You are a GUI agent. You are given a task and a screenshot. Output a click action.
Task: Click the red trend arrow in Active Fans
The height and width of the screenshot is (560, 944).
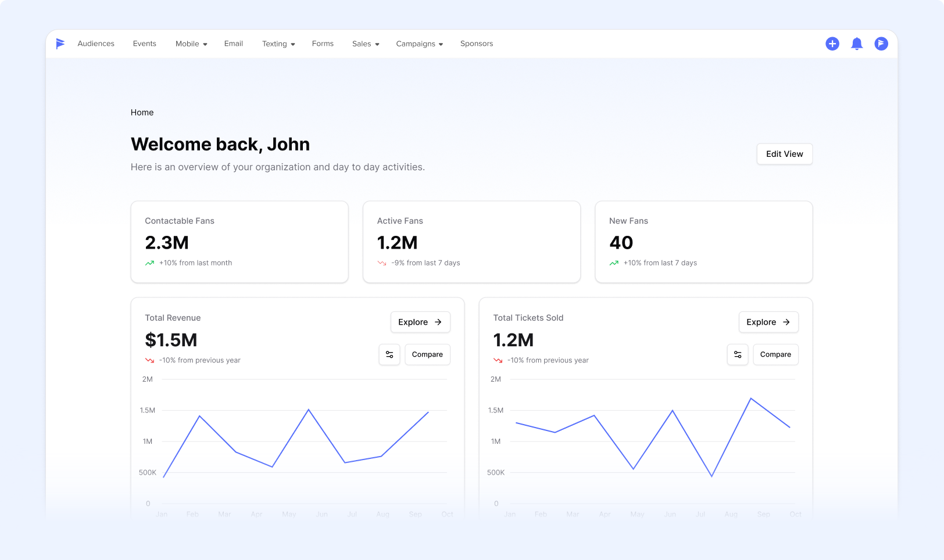(382, 263)
